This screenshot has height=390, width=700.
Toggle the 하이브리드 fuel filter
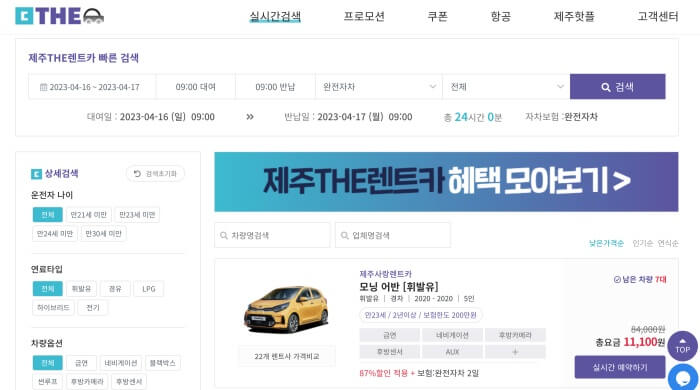(53, 307)
